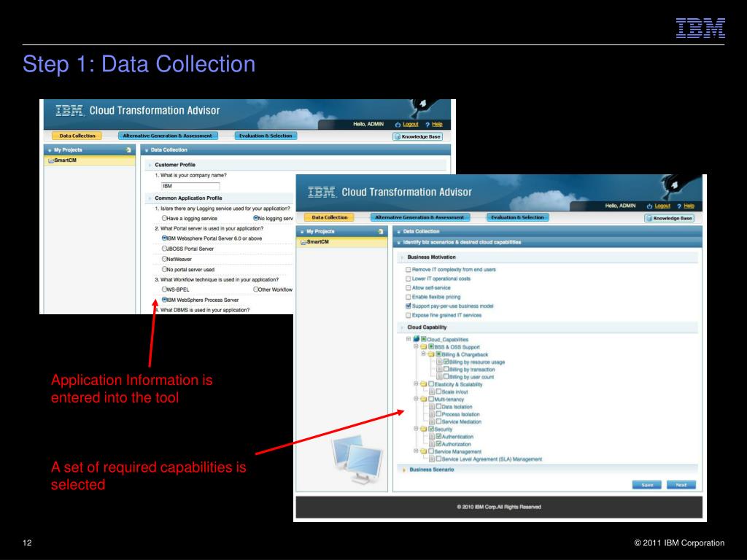Collapse Identify biz scenarios section header
Screen dimensions: 747x560
tap(399, 242)
